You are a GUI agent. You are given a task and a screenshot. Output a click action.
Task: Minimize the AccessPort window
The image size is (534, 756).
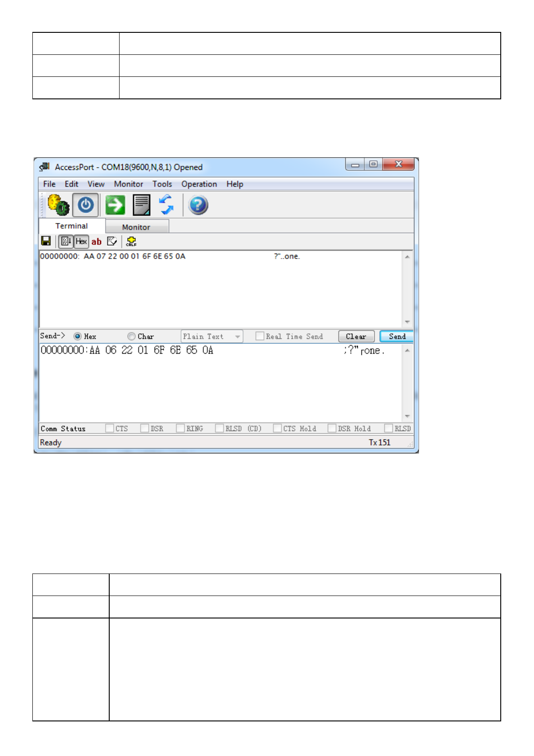click(355, 165)
